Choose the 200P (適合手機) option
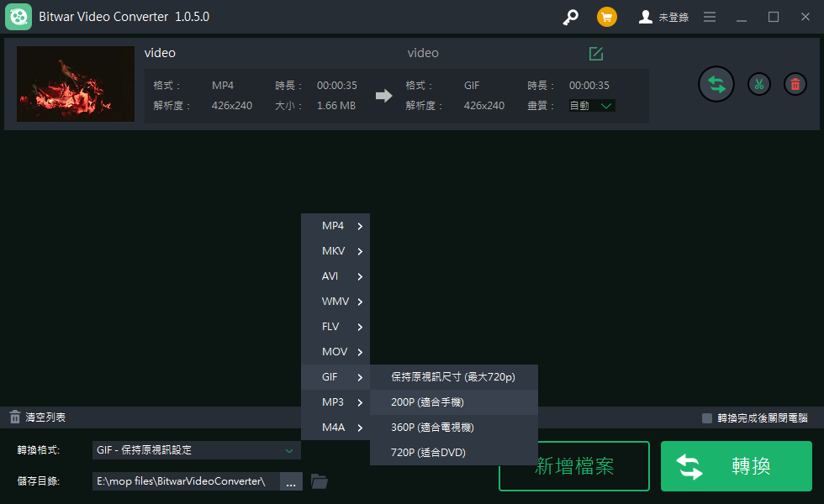The width and height of the screenshot is (824, 504). coord(454,402)
